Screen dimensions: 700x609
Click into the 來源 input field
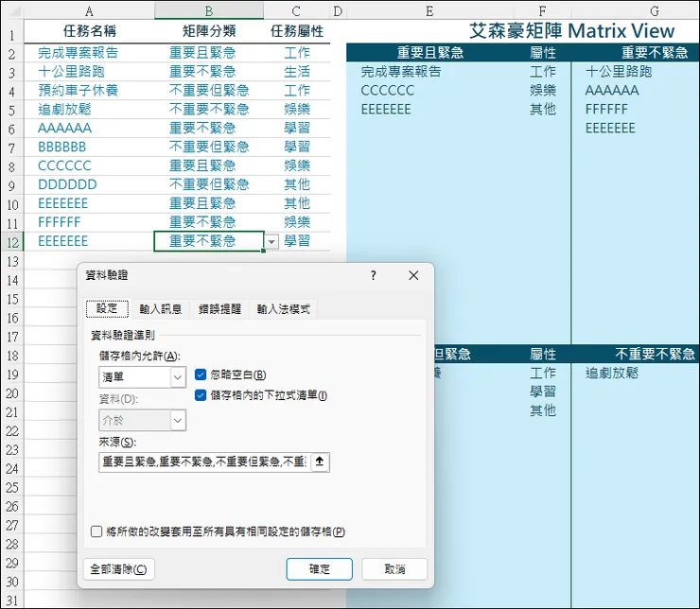pyautogui.click(x=204, y=461)
